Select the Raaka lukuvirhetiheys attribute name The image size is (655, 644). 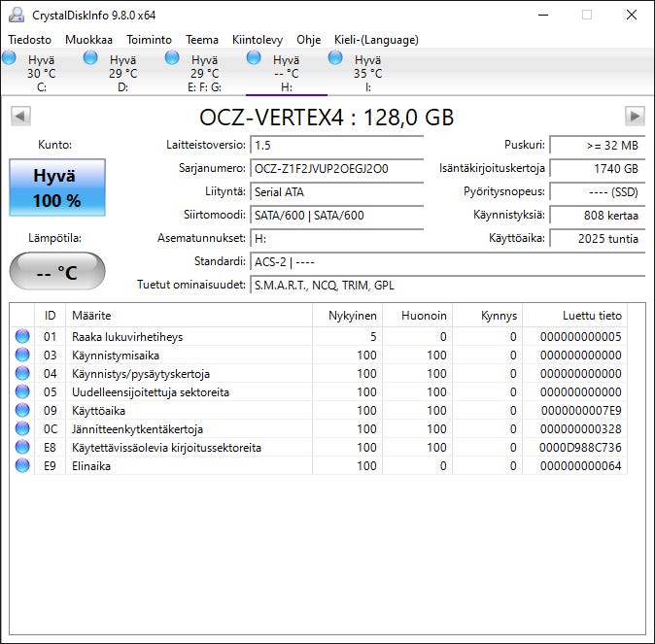[x=127, y=337]
